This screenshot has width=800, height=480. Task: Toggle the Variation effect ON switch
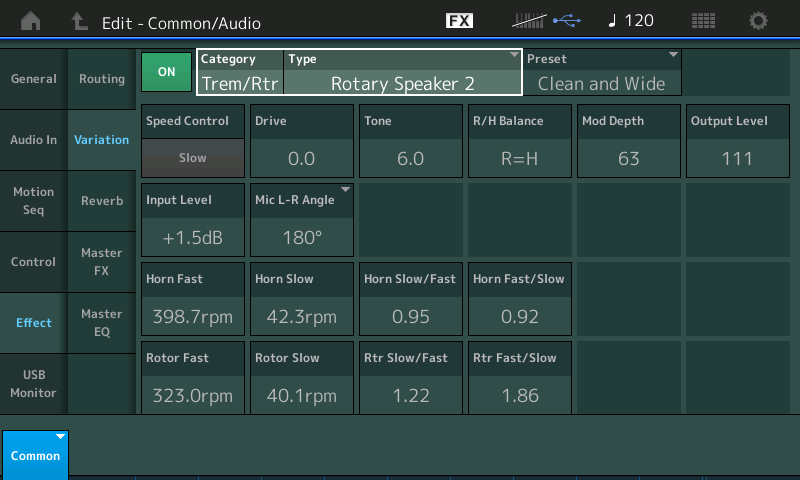click(166, 72)
